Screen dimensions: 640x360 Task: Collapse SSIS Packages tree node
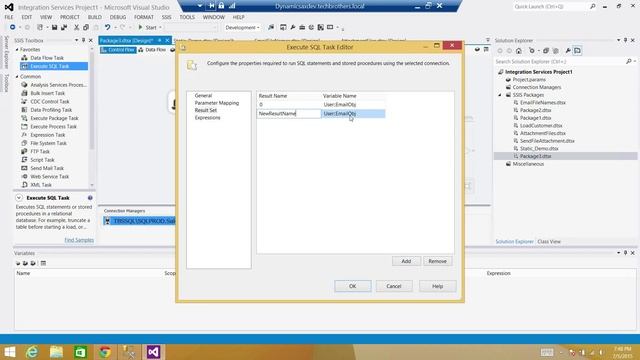(500, 95)
